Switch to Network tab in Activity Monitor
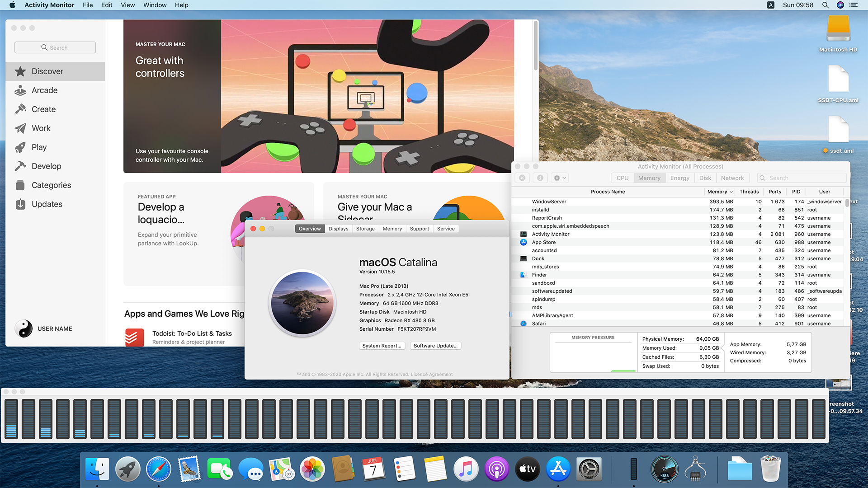Viewport: 868px width, 488px height. (732, 178)
